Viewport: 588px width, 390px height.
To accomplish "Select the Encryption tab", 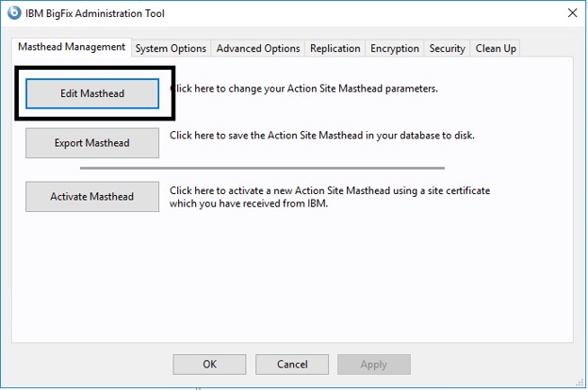I will [x=395, y=48].
